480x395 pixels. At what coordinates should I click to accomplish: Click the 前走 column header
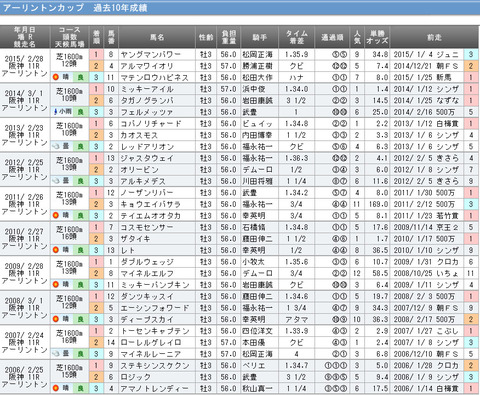click(434, 37)
